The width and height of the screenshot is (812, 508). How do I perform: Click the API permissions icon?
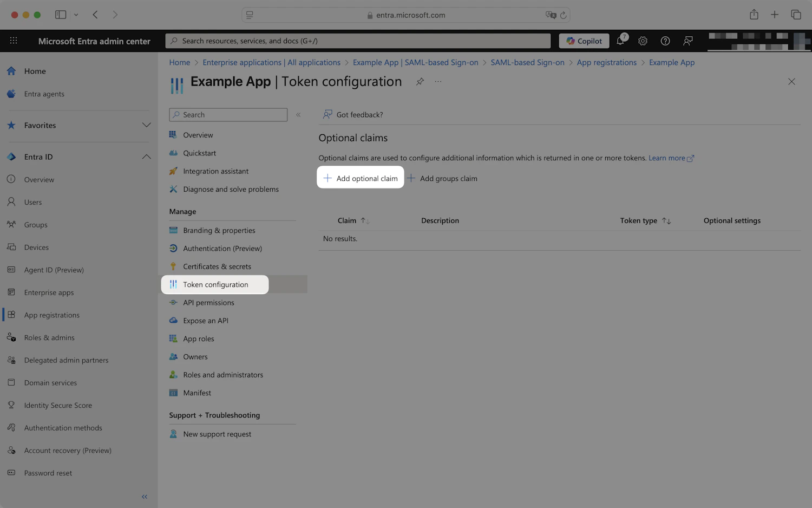click(173, 302)
